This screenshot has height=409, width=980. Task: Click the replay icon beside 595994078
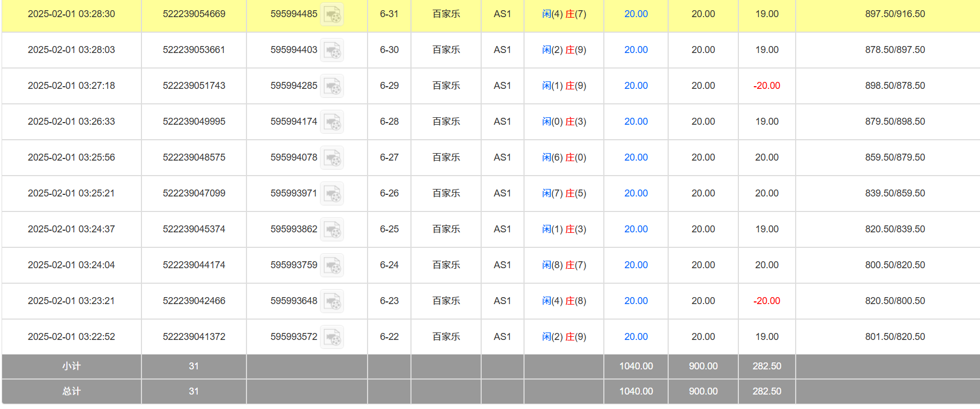tap(332, 158)
